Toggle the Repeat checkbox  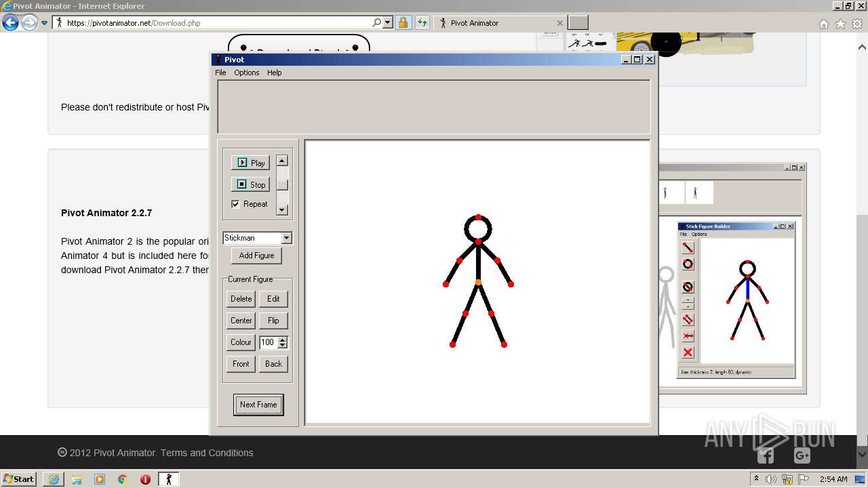(235, 204)
